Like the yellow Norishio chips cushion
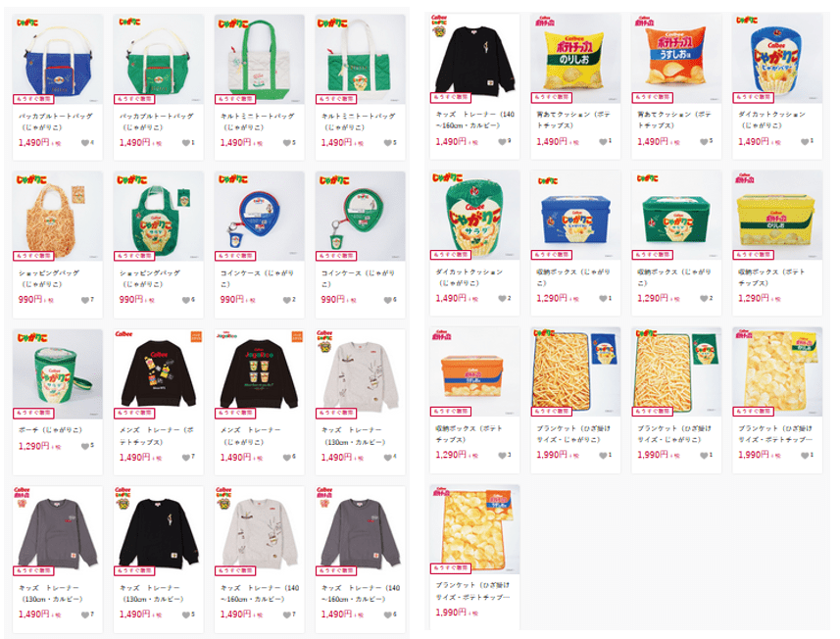 pos(603,142)
